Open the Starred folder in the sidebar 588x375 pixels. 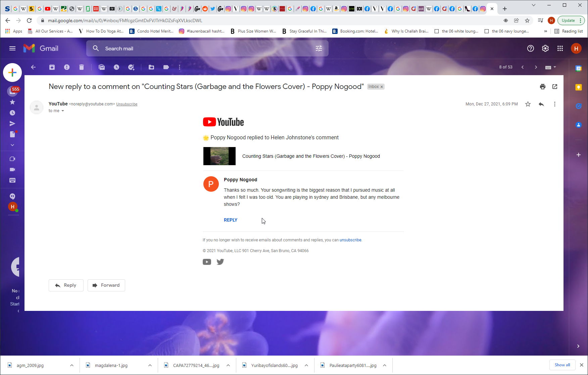coord(12,102)
